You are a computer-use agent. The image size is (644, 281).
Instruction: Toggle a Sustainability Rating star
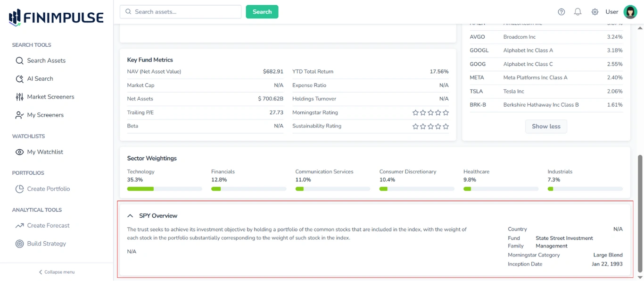coord(416,126)
